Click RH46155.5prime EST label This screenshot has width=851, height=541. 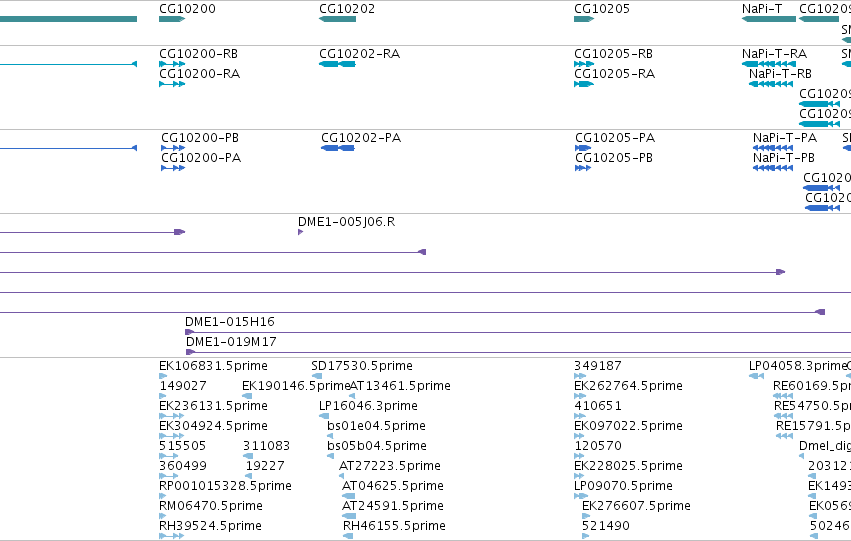click(395, 526)
